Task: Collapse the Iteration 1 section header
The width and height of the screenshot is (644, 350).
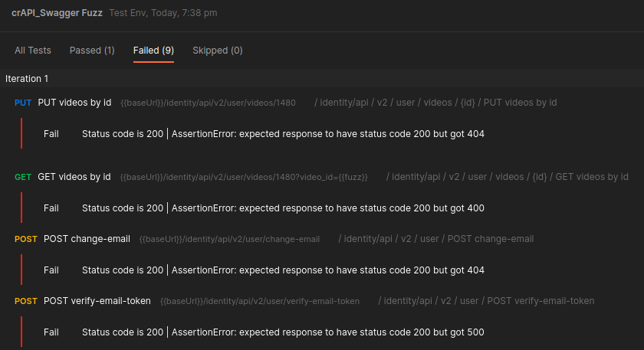Action: 27,79
